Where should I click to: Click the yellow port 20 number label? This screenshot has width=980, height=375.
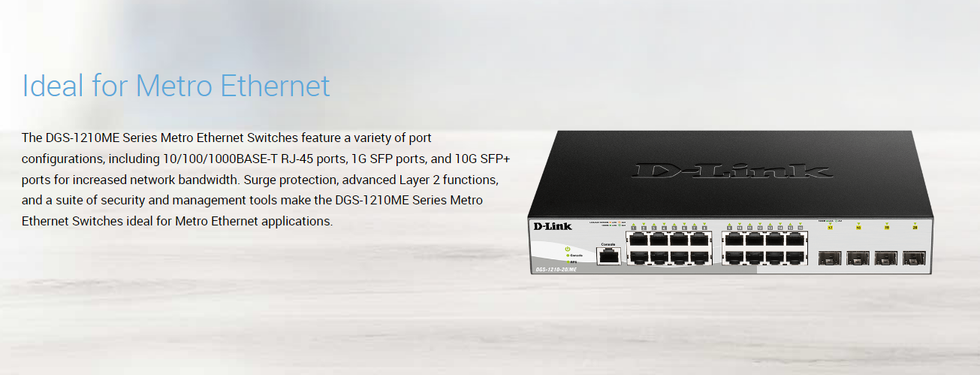tap(915, 228)
